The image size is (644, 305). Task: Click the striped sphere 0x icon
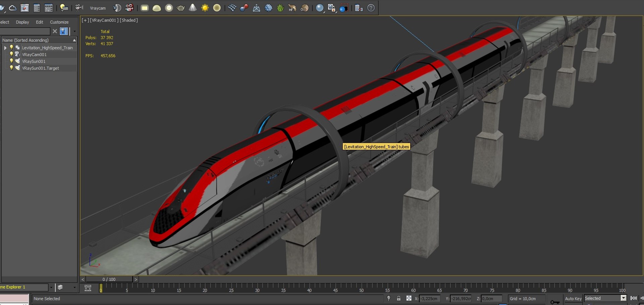click(x=305, y=8)
